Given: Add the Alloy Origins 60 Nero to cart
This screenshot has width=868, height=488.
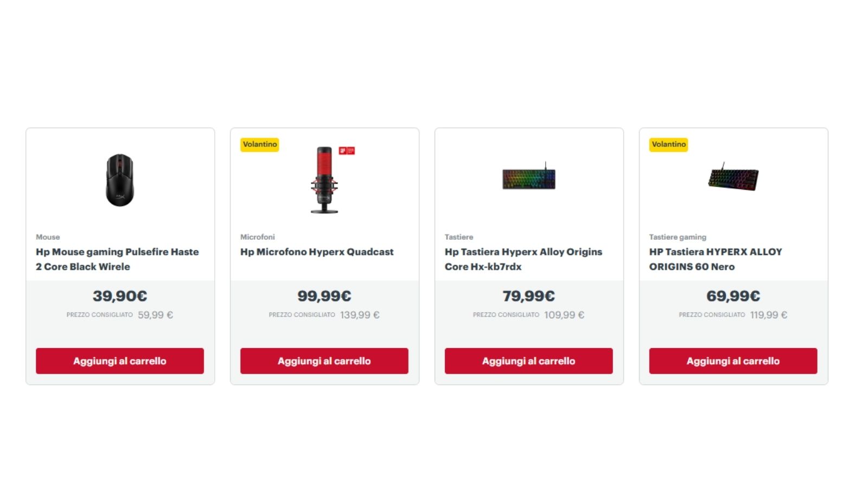Looking at the screenshot, I should [733, 361].
